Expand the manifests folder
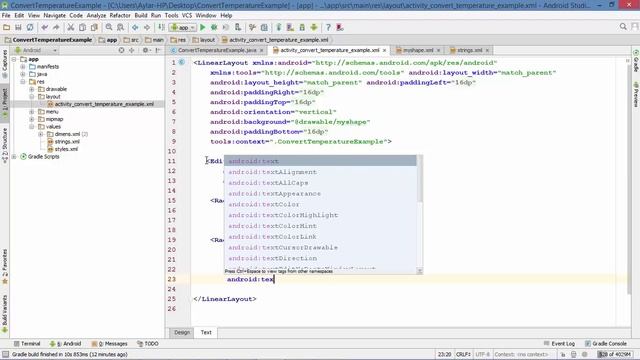The height and width of the screenshot is (360, 640). click(x=23, y=67)
